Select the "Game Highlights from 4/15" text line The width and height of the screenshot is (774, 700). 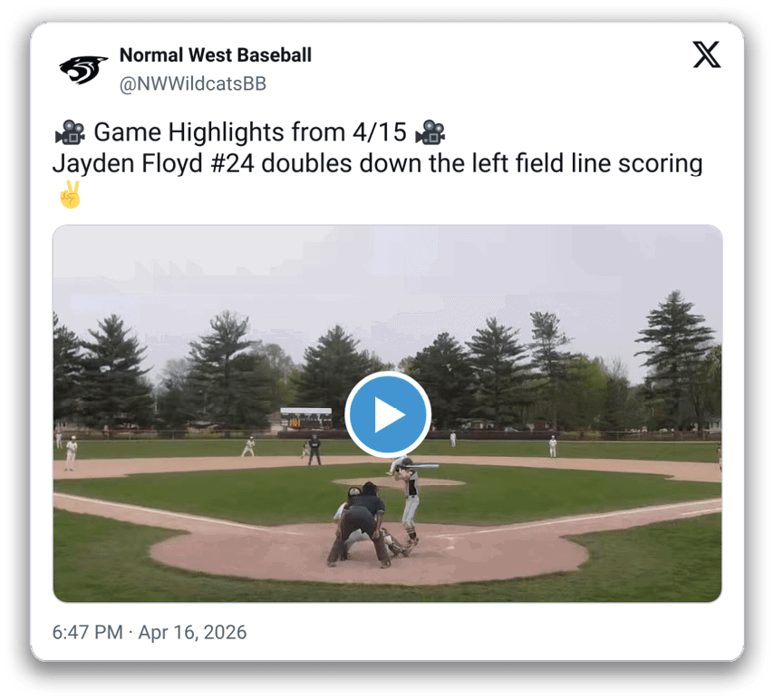pyautogui.click(x=250, y=132)
